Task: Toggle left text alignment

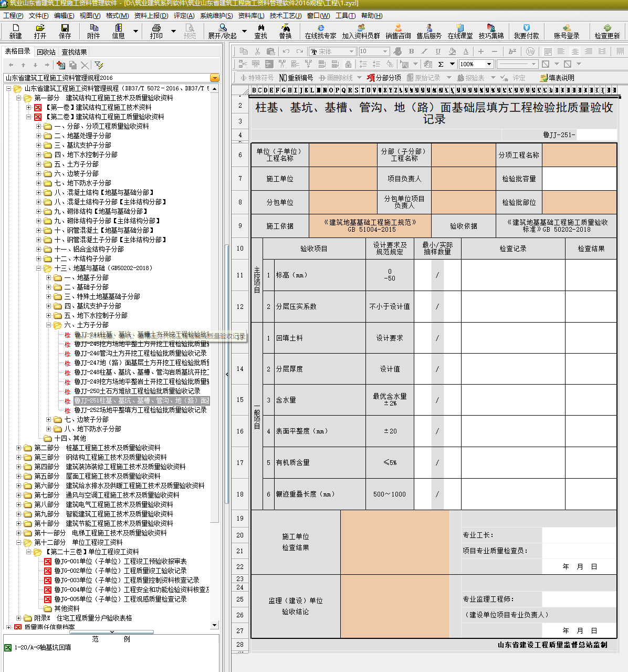Action: [x=561, y=51]
